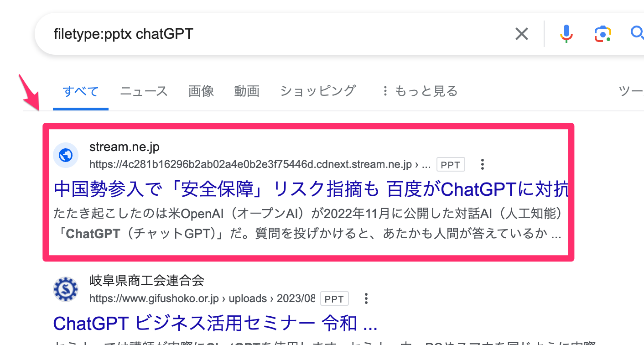Click the gifushoko.or.jp uploads URL text
Image resolution: width=644 pixels, height=345 pixels.
pos(202,299)
